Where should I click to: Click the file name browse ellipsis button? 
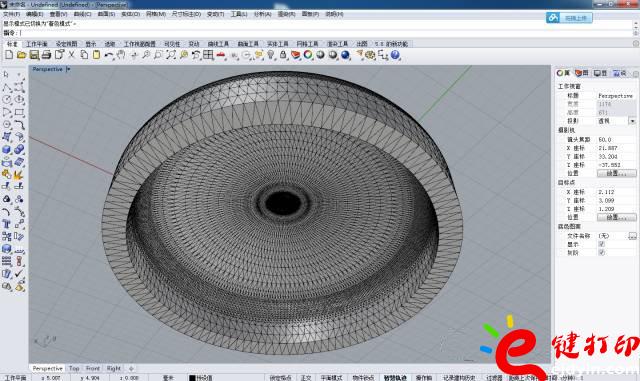point(632,236)
